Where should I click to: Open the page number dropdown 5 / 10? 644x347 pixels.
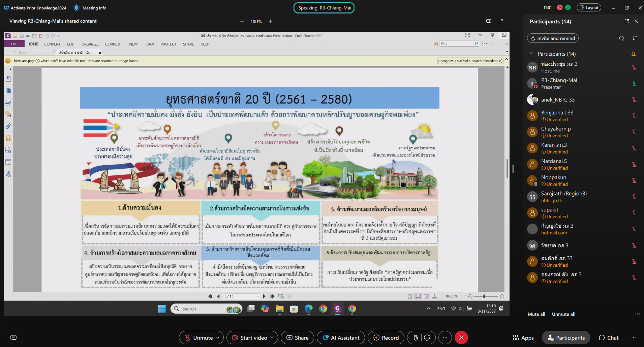tap(258, 296)
